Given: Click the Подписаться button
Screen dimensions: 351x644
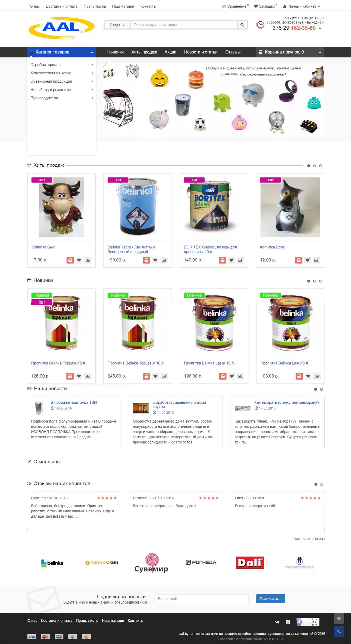Looking at the screenshot, I should click(x=270, y=598).
